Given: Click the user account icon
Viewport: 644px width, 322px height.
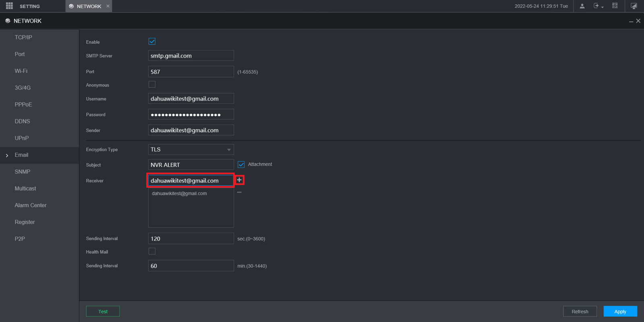Looking at the screenshot, I should (582, 6).
